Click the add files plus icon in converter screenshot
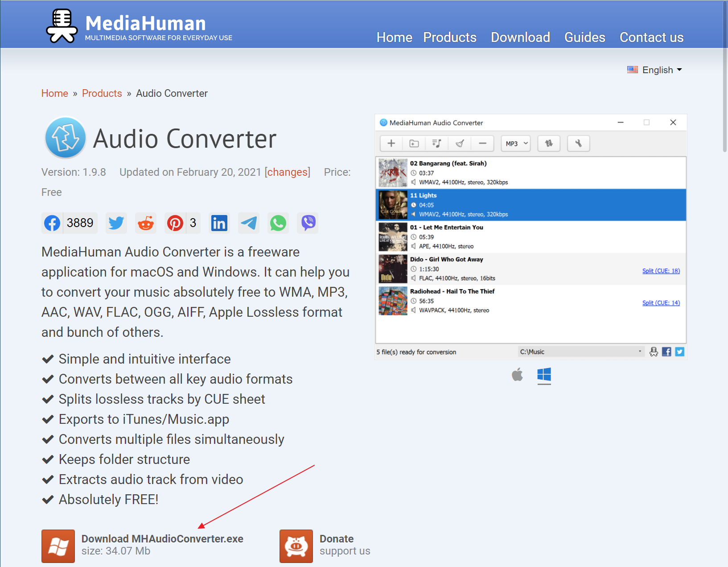 [x=391, y=143]
